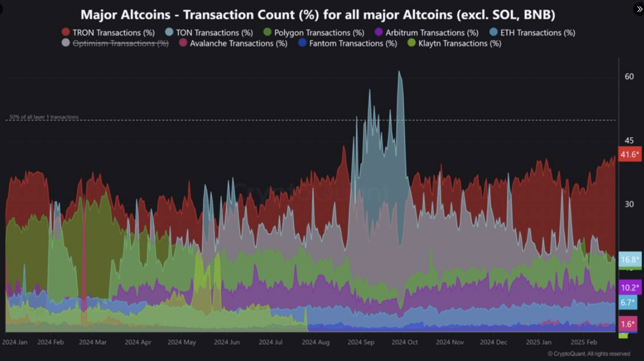The height and width of the screenshot is (361, 644).
Task: Click the blue ETH legend dot
Action: pos(493,32)
